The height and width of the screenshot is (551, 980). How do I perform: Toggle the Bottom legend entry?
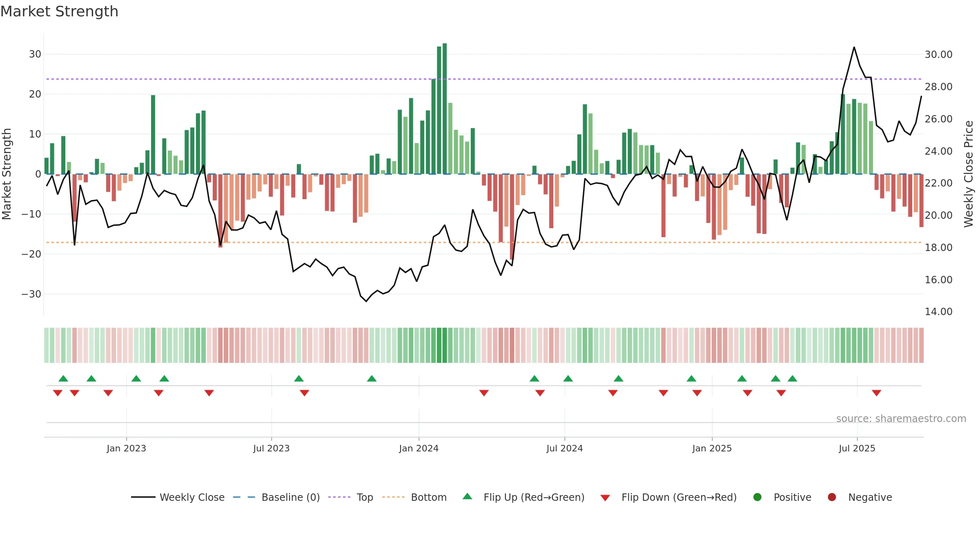pos(414,497)
